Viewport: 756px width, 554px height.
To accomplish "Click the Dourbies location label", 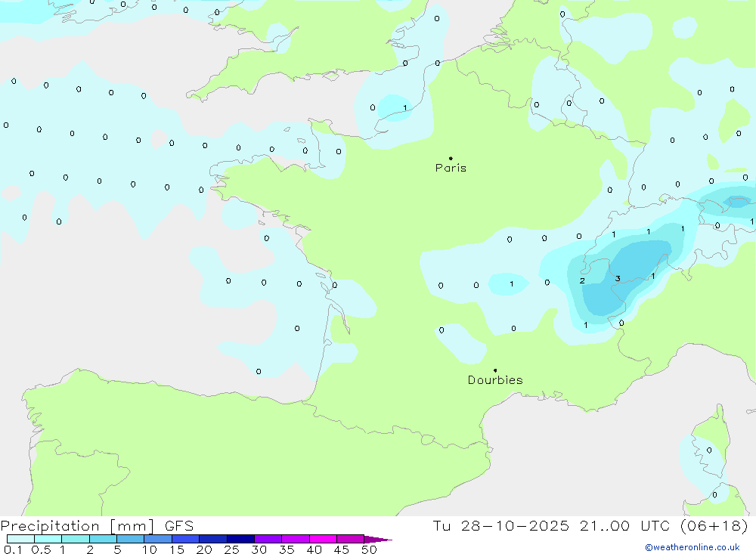I will (495, 380).
